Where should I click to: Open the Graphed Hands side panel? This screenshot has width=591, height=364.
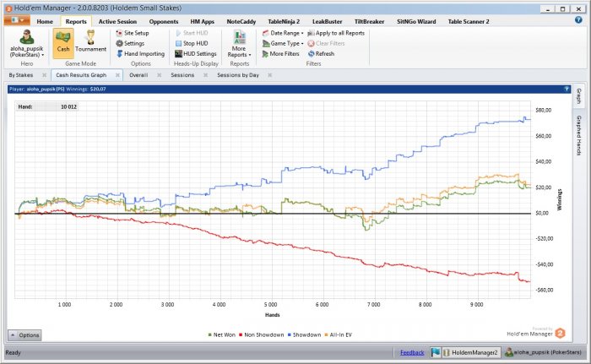pyautogui.click(x=577, y=136)
